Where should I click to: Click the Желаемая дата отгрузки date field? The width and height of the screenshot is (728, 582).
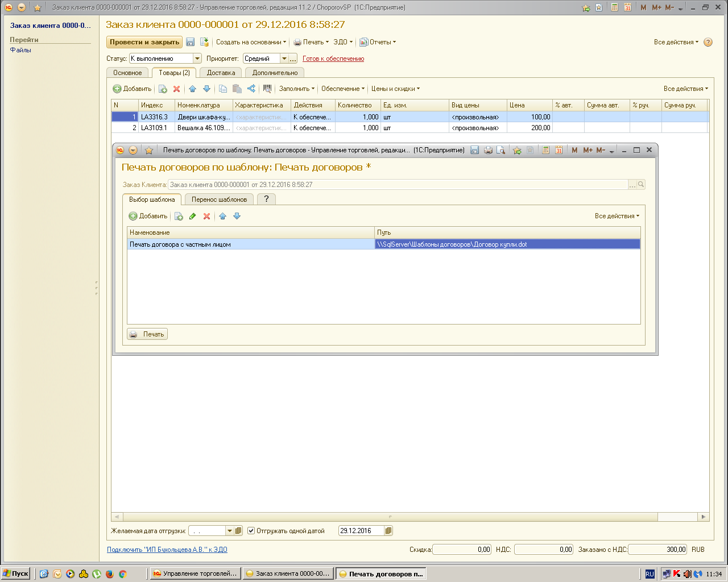coord(207,531)
